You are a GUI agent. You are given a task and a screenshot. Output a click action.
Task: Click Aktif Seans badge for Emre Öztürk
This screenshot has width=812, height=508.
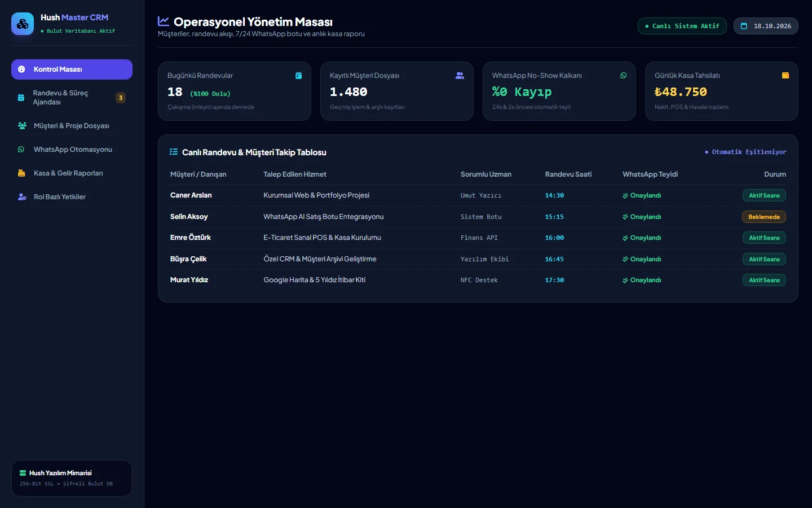coord(764,238)
